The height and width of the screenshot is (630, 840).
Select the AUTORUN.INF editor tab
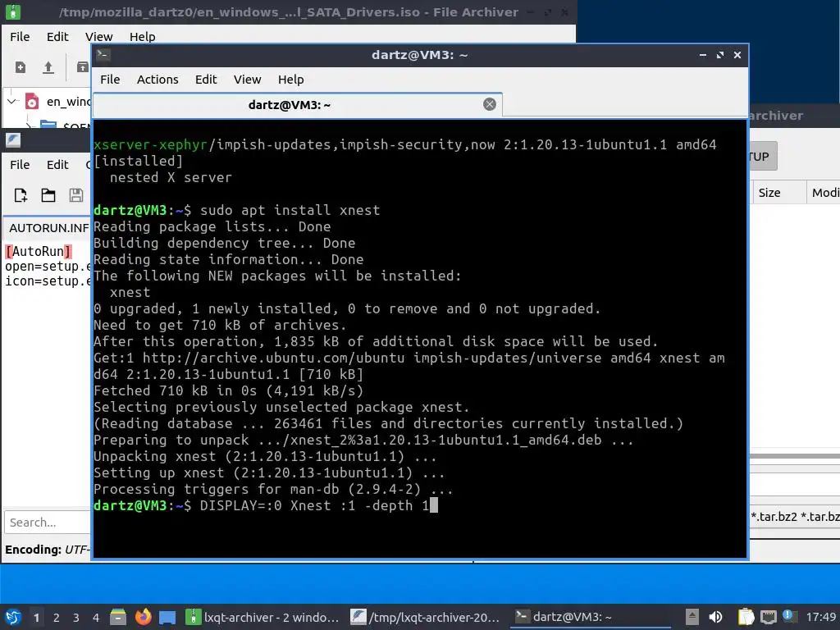[x=47, y=228]
